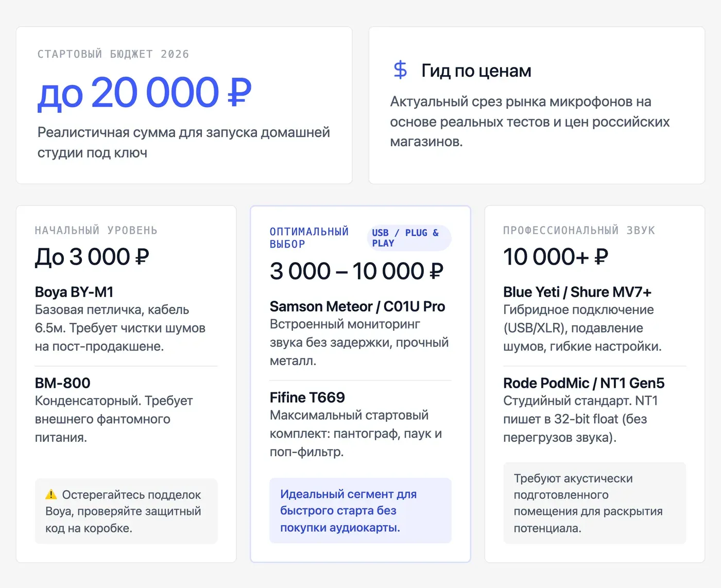
Task: Click the 'Конденсаторный. Требует внешнего фантомного питания' text
Action: coord(114,419)
